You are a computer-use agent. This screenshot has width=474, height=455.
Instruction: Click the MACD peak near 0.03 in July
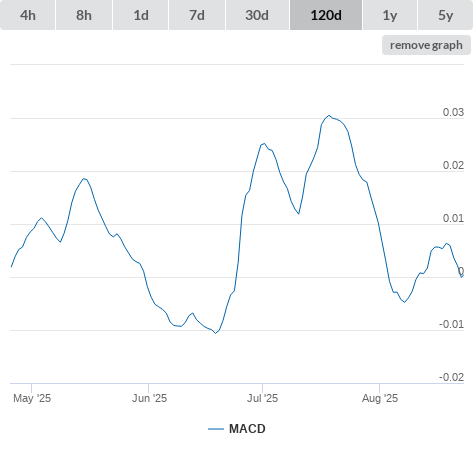coord(329,116)
